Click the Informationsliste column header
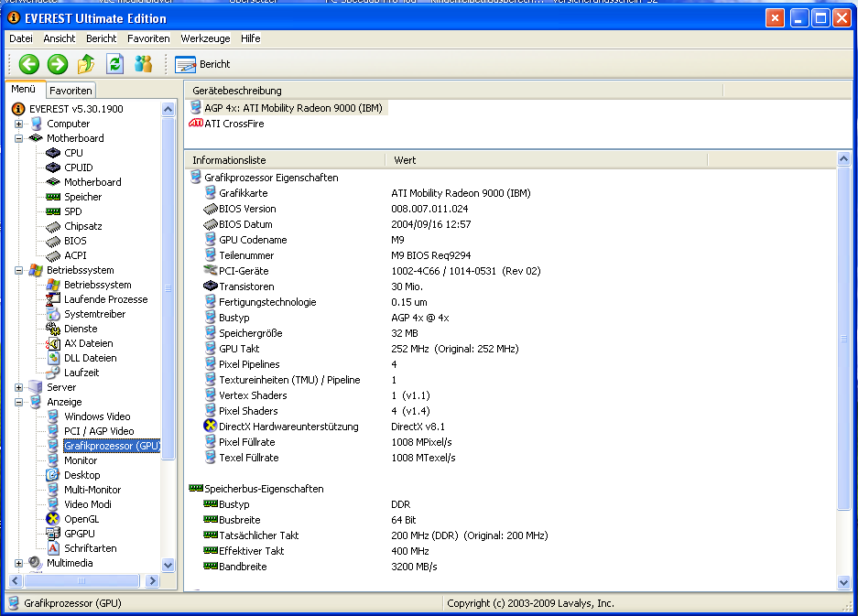The height and width of the screenshot is (616, 858). 285,160
